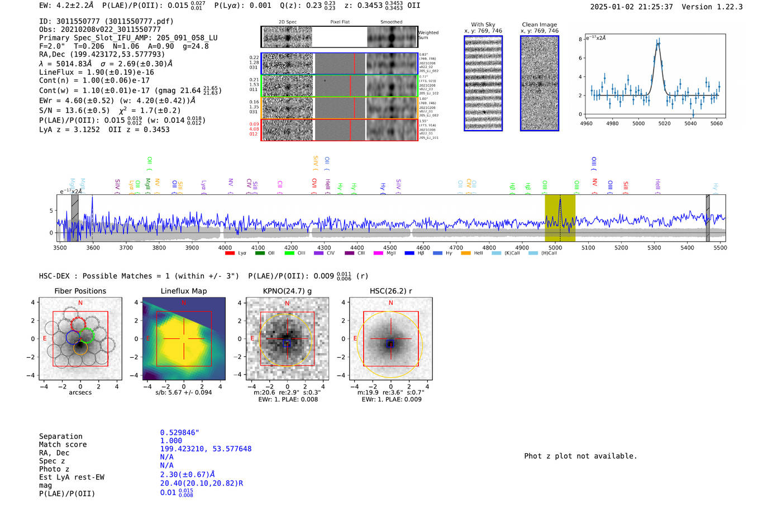Click the MgII magenta legend swatch
The height and width of the screenshot is (532, 782).
[378, 253]
